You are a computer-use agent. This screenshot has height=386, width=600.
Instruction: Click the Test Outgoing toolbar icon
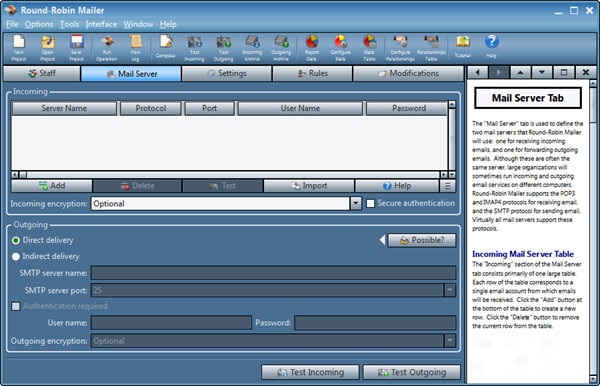[223, 48]
